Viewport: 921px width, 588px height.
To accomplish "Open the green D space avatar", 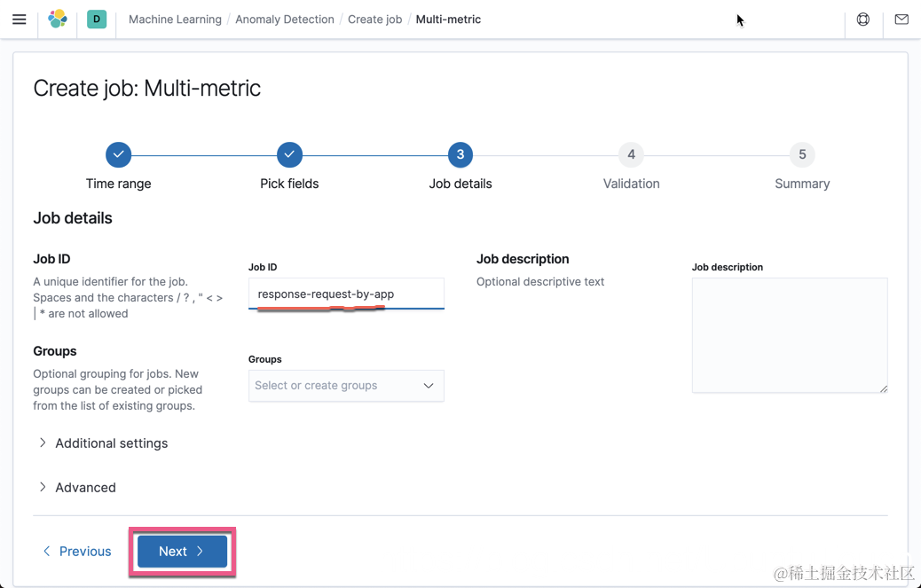I will [97, 19].
